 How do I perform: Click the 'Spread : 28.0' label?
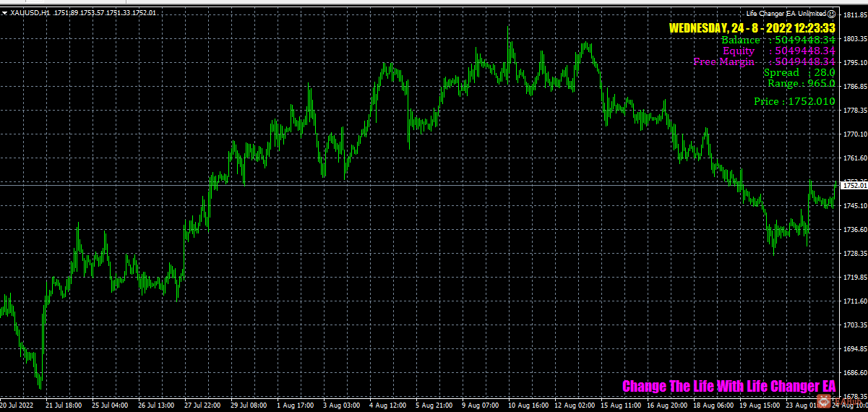coord(799,73)
